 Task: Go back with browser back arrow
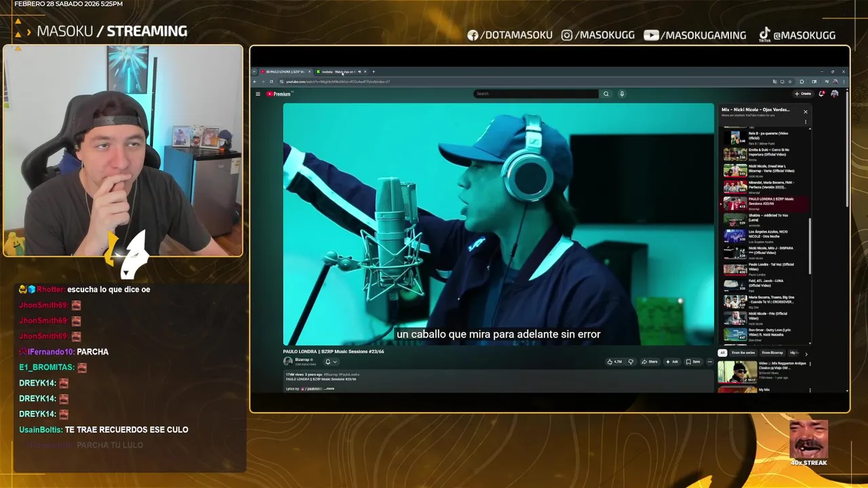pos(255,81)
